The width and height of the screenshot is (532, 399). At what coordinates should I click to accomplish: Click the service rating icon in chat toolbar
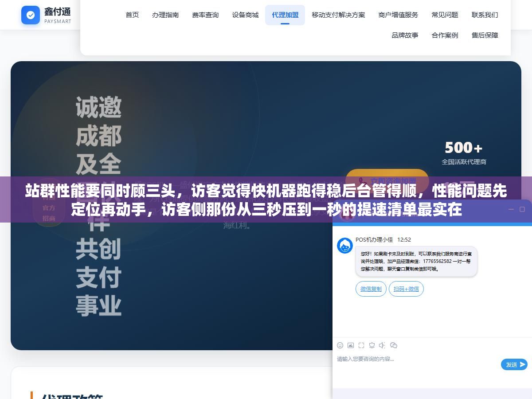pyautogui.click(x=372, y=345)
